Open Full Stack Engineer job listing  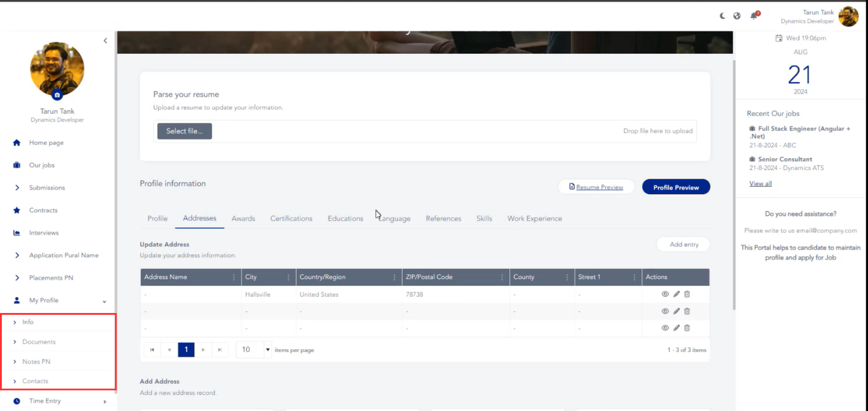[800, 132]
